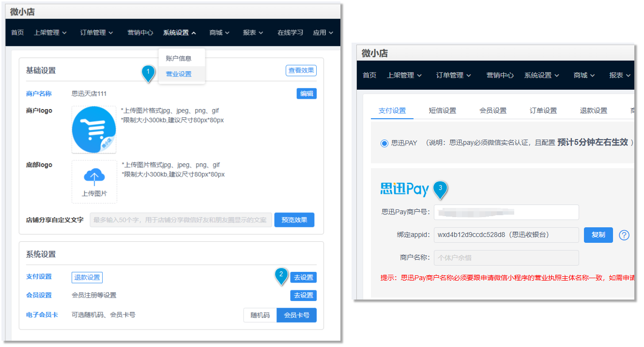The image size is (644, 347).
Task: Choose 随机码 for electronic membership card
Action: click(x=260, y=315)
